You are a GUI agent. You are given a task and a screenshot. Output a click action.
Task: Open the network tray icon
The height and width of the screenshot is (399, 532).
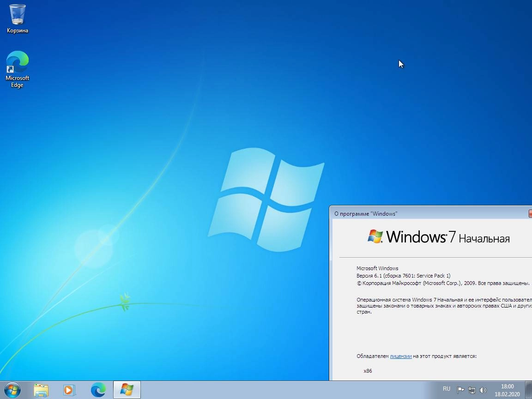tap(472, 391)
